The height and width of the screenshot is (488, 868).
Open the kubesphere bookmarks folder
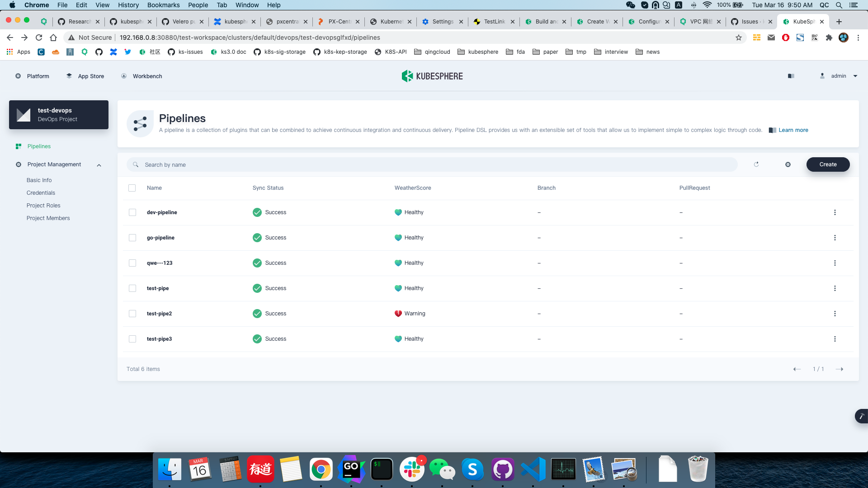coord(478,52)
